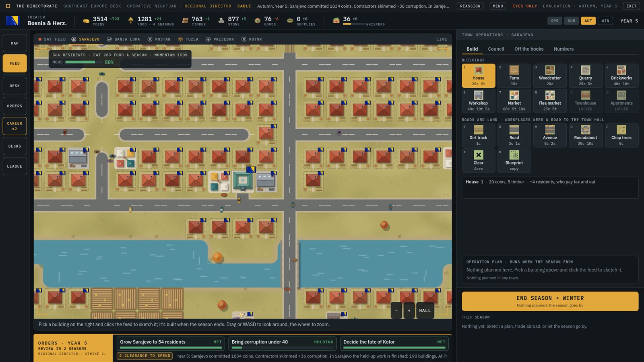The image size is (644, 362).
Task: Toggle EYES ONLY mode
Action: pos(524,6)
